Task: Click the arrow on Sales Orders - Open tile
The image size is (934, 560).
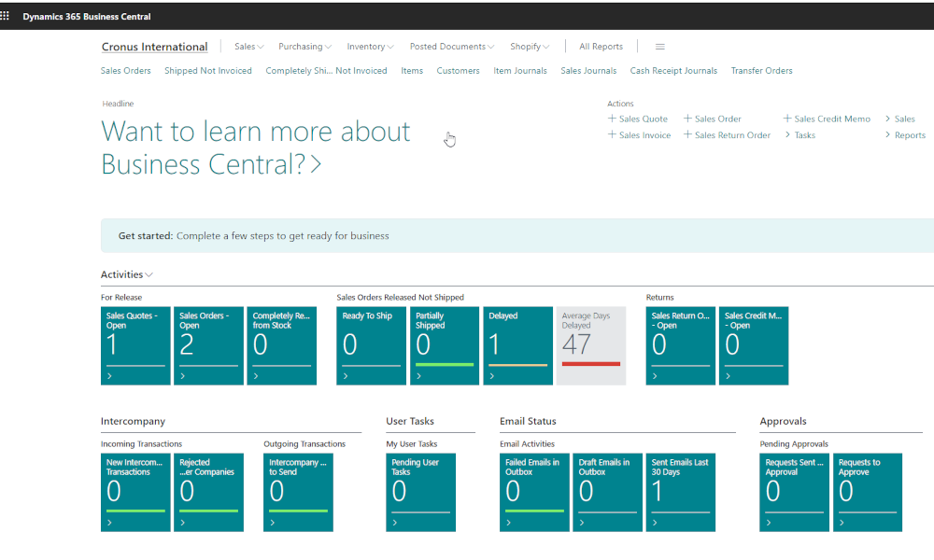Action: pos(183,376)
